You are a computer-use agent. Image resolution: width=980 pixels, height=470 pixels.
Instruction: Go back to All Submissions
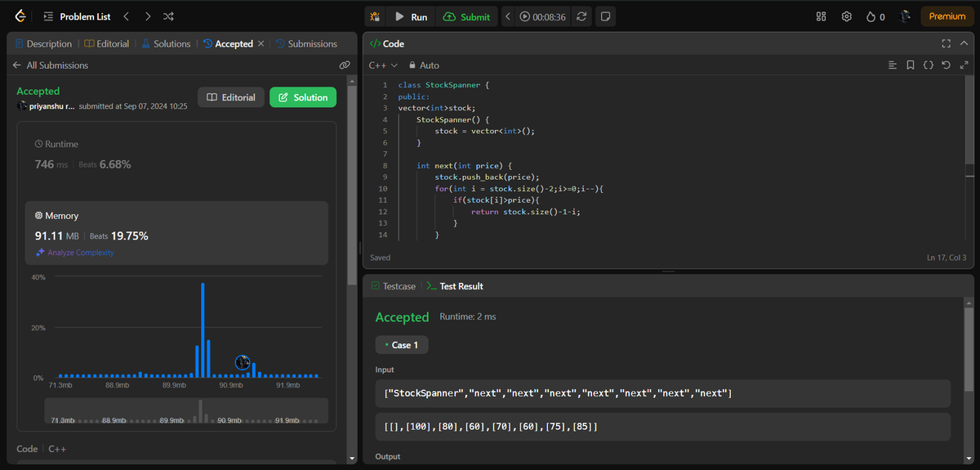(51, 65)
